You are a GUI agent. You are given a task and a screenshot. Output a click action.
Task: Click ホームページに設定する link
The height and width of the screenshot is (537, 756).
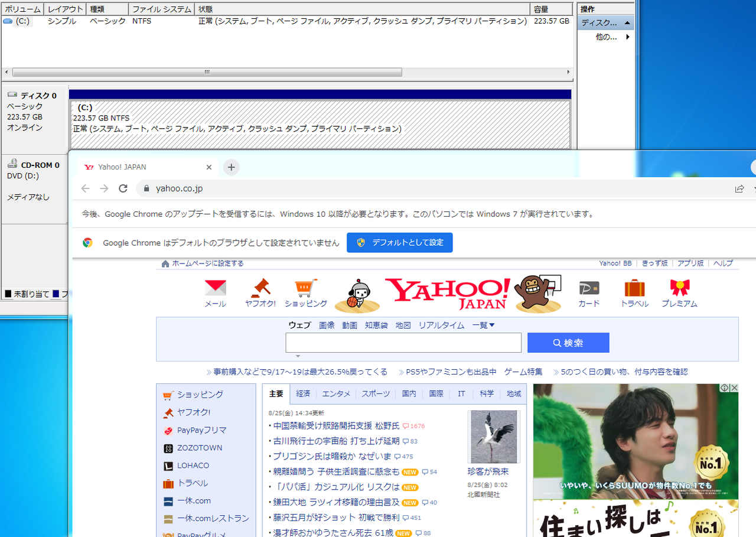207,263
